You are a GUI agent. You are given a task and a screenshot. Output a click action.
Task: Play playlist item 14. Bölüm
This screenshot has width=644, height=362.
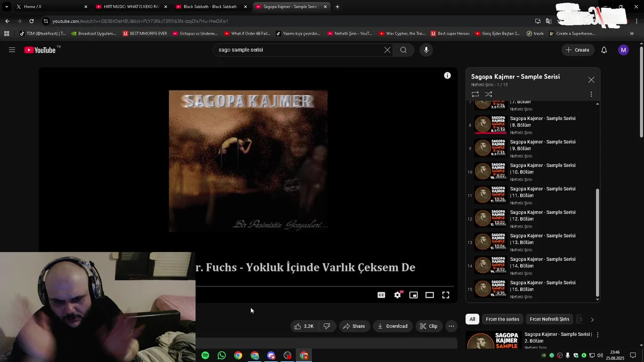click(532, 266)
